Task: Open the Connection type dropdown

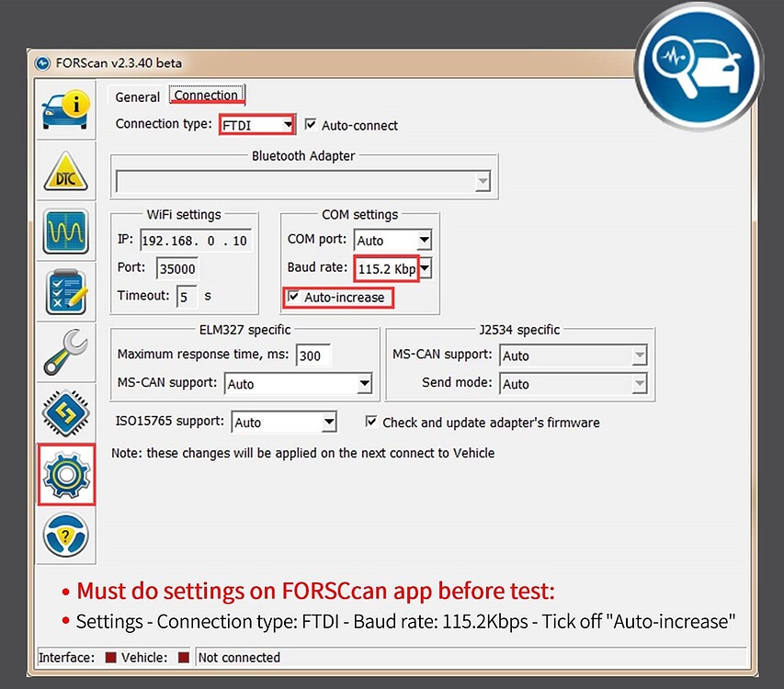Action: pyautogui.click(x=286, y=125)
